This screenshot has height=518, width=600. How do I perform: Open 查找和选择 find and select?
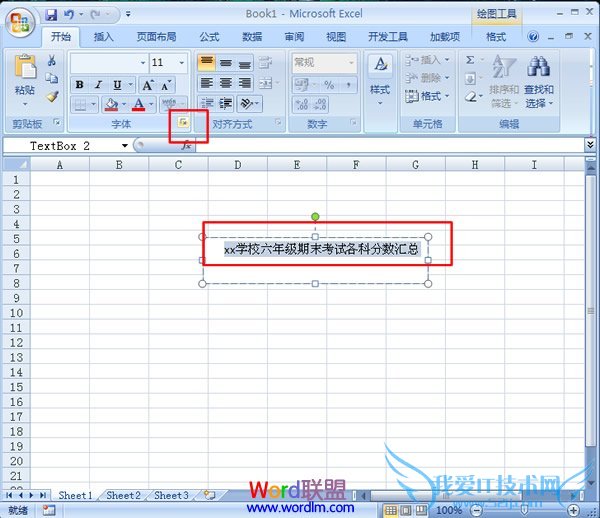tap(539, 81)
